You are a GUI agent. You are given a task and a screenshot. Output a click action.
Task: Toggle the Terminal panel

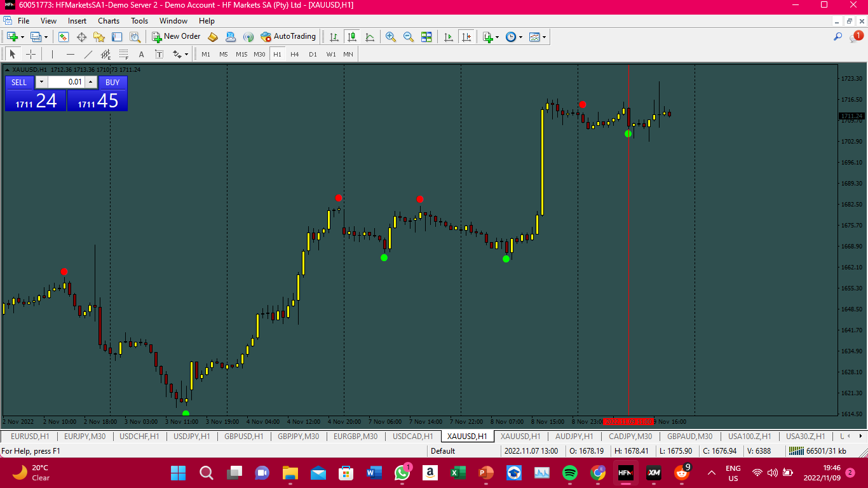(x=117, y=37)
